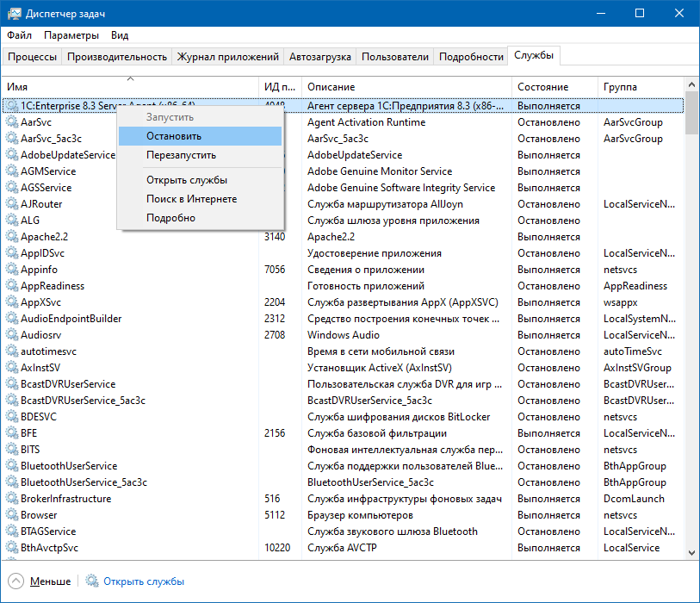
Task: Click the gear icon next to Apache2.2 service
Action: pos(12,237)
